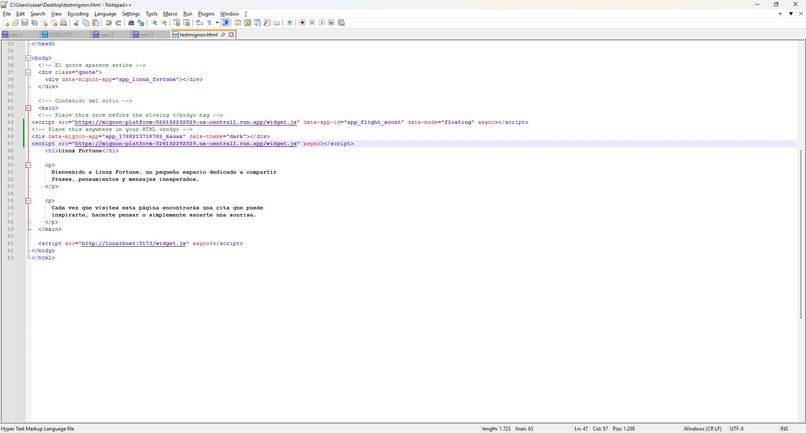This screenshot has height=433, width=806.
Task: Collapse the <p> fold marker on line 55
Action: (x=28, y=201)
